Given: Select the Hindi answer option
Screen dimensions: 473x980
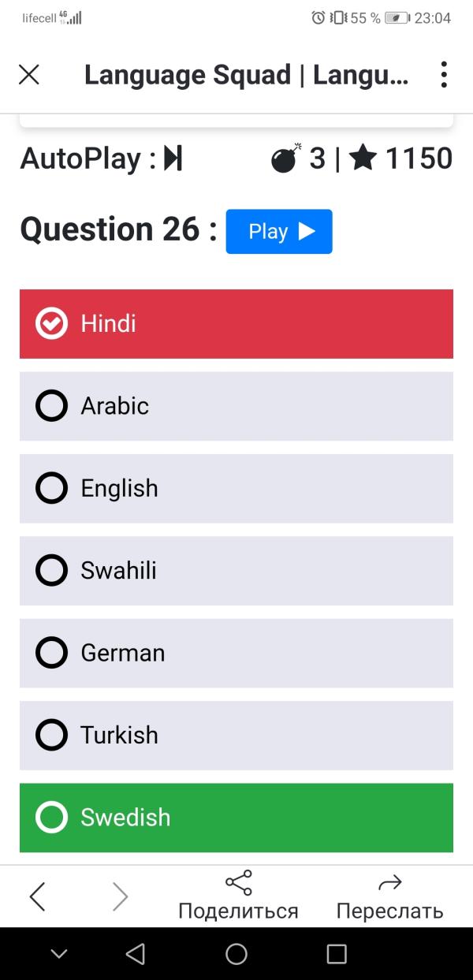Looking at the screenshot, I should click(x=236, y=324).
